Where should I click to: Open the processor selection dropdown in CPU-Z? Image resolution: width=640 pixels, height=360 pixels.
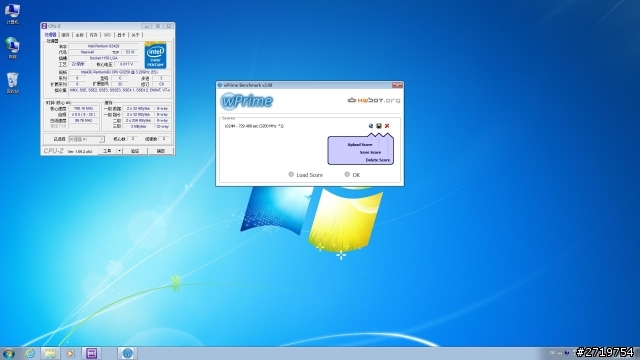[x=86, y=139]
